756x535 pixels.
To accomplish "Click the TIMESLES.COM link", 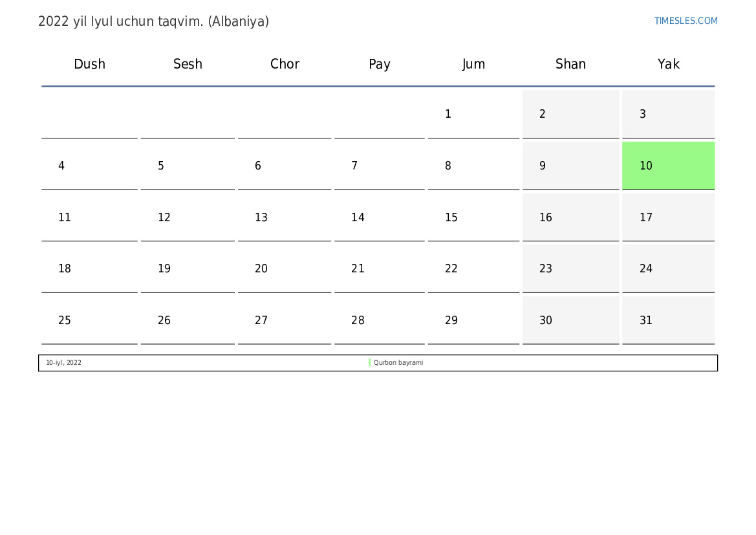I will coord(686,21).
